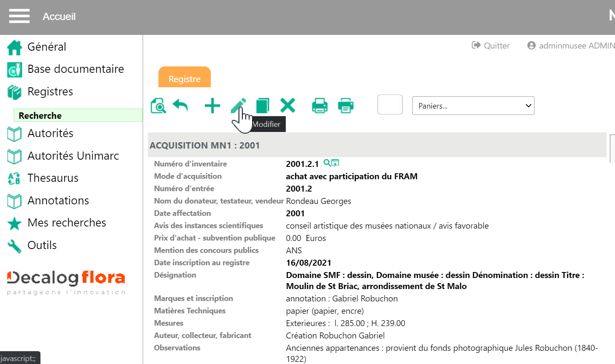
Task: Open Base documentaire section
Action: click(75, 69)
